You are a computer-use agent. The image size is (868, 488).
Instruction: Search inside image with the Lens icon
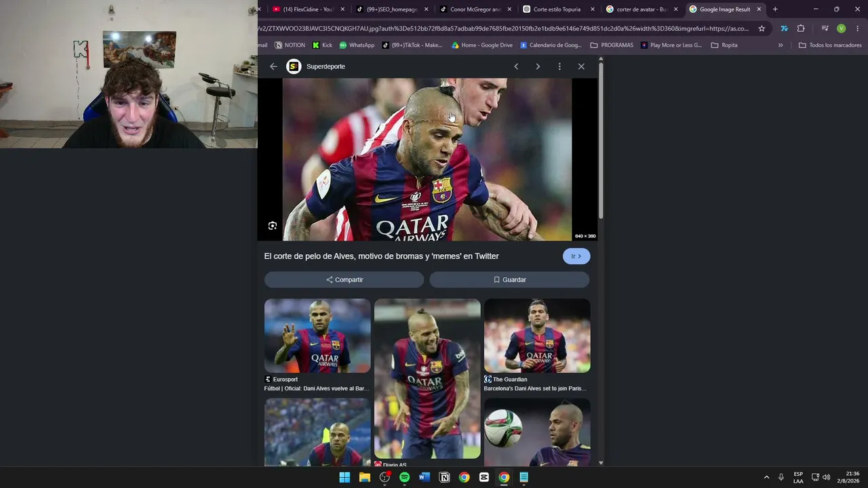pos(273,226)
